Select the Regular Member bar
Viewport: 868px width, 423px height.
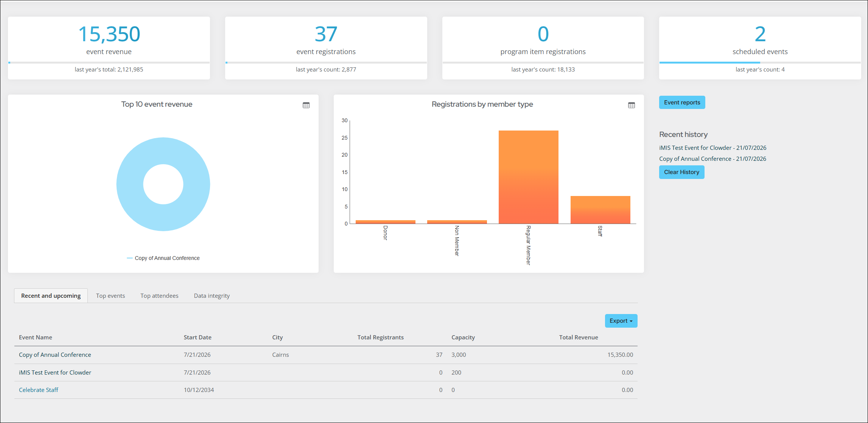528,177
